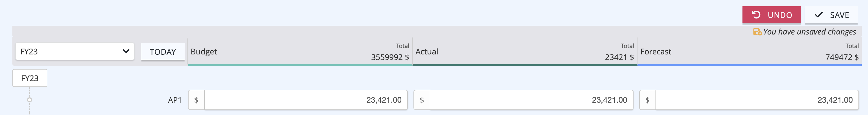Save changes with the SAVE button
The width and height of the screenshot is (868, 115).
(831, 15)
